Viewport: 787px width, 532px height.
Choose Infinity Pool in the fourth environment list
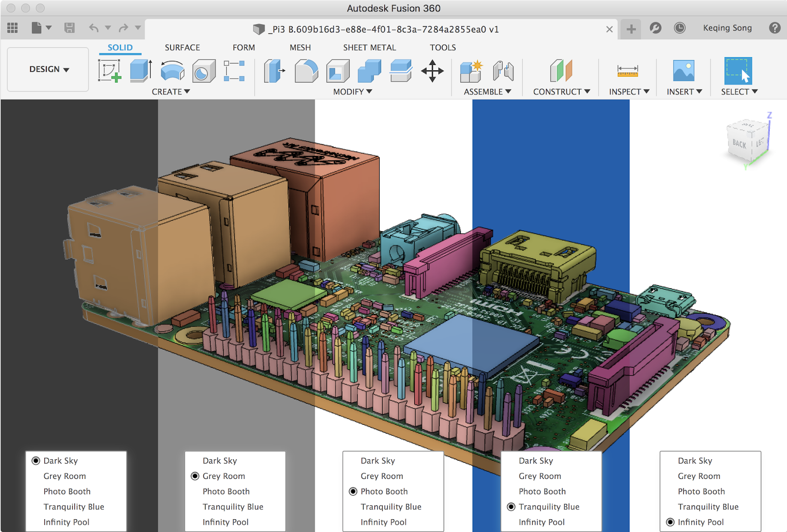(x=542, y=522)
